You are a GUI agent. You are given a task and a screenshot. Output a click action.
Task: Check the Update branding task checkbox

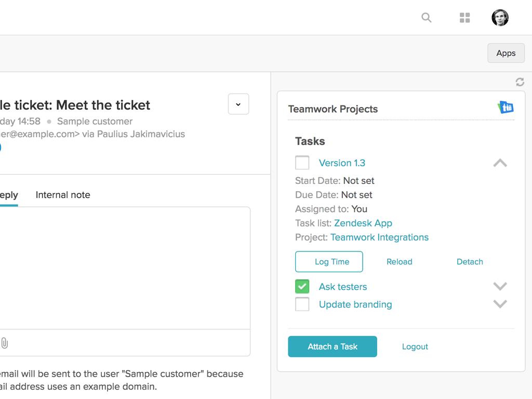click(302, 304)
